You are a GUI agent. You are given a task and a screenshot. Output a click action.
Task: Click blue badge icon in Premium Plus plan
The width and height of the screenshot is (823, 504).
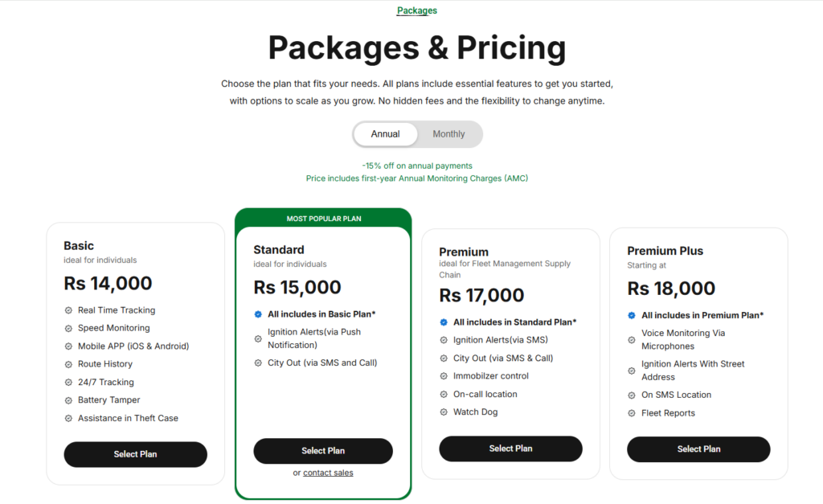click(632, 315)
